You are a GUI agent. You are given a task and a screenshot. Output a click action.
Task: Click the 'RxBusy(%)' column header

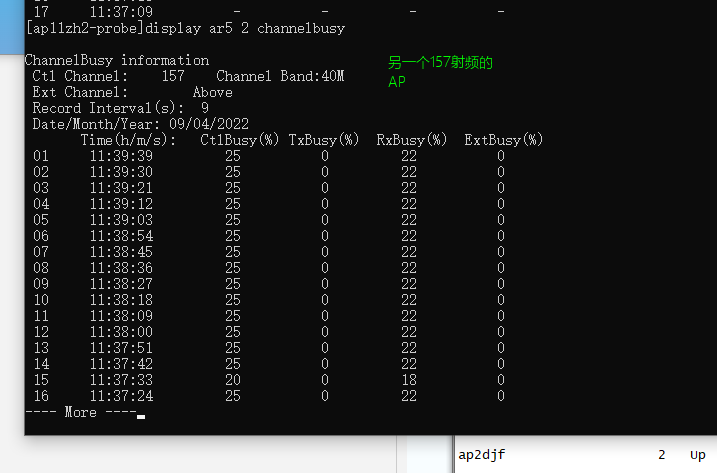412,140
